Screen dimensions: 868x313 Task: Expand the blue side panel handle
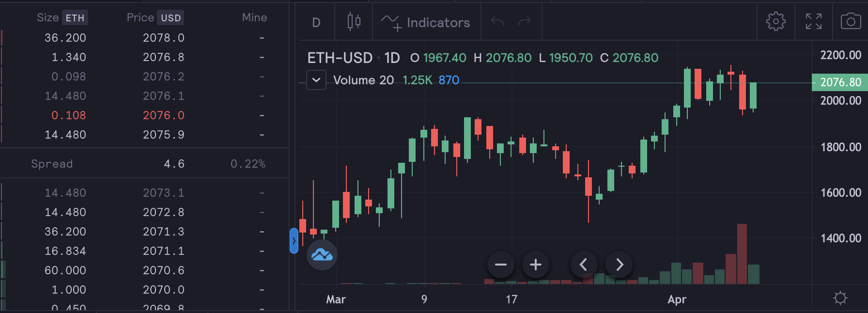(294, 241)
